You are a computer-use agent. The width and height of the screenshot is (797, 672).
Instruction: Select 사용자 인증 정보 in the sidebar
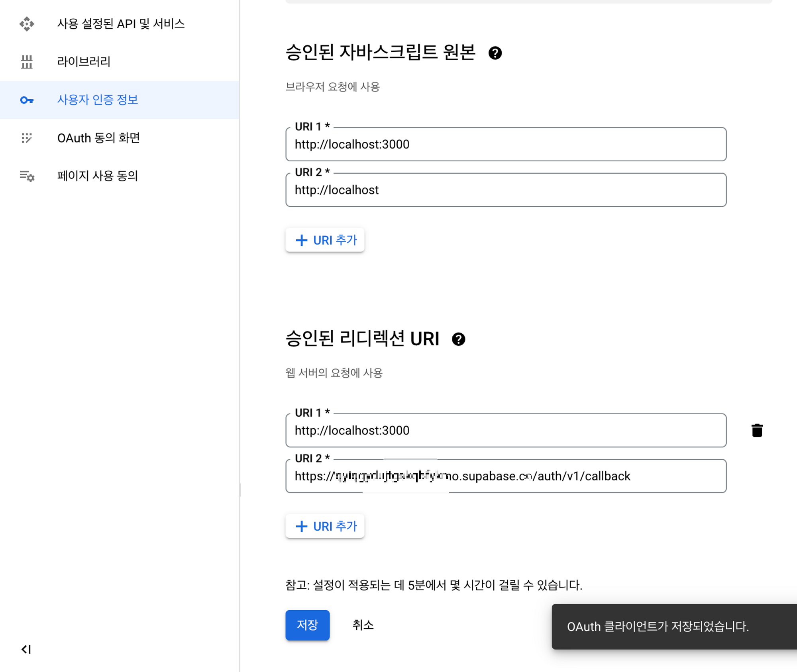[x=98, y=100]
